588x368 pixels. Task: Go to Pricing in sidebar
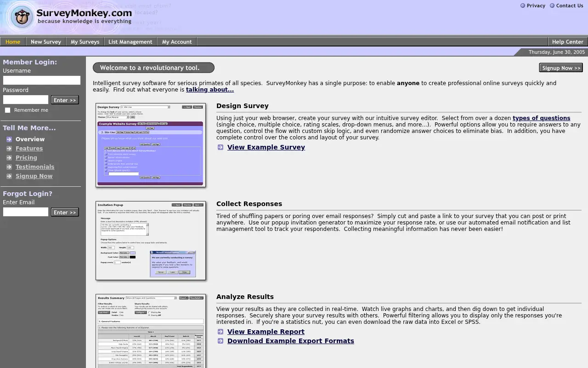(26, 158)
